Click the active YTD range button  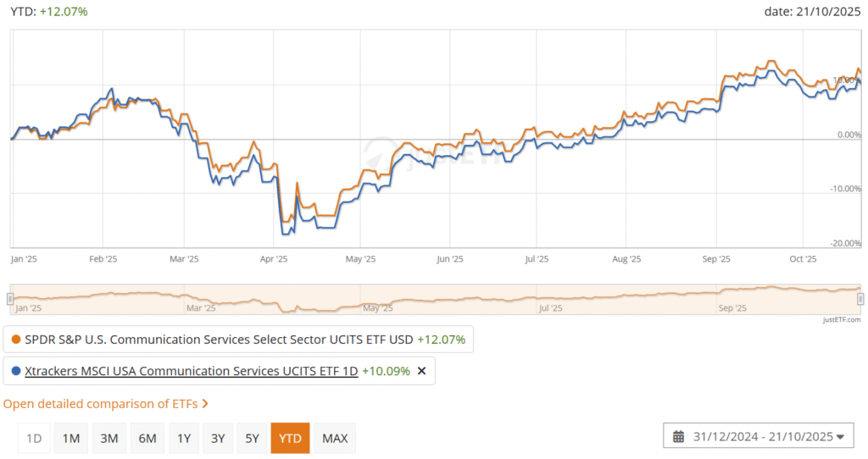click(x=290, y=438)
